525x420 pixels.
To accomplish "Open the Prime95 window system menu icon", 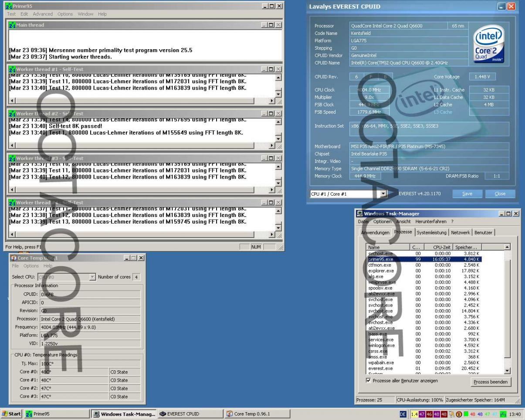I will tap(9, 6).
